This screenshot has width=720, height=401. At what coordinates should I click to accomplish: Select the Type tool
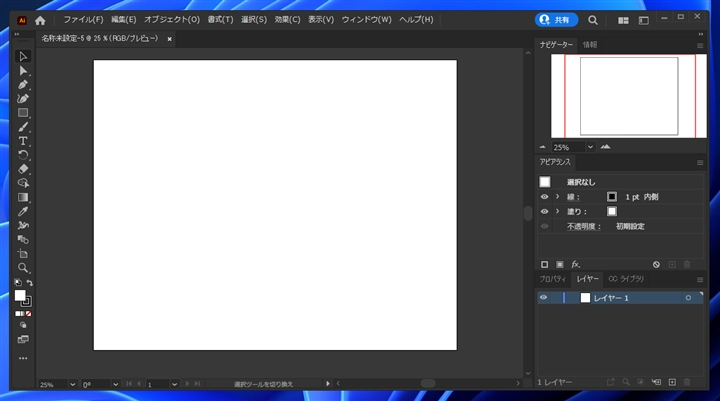pos(23,141)
